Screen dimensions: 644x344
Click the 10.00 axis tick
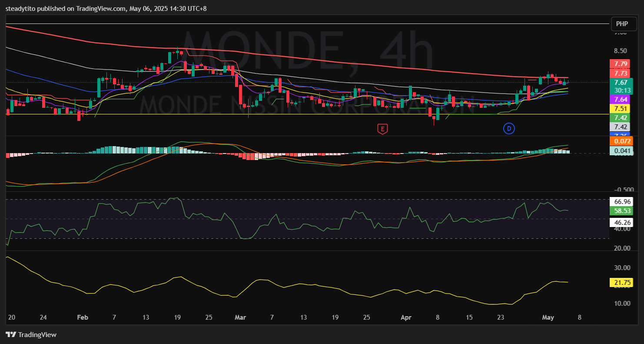click(x=622, y=303)
